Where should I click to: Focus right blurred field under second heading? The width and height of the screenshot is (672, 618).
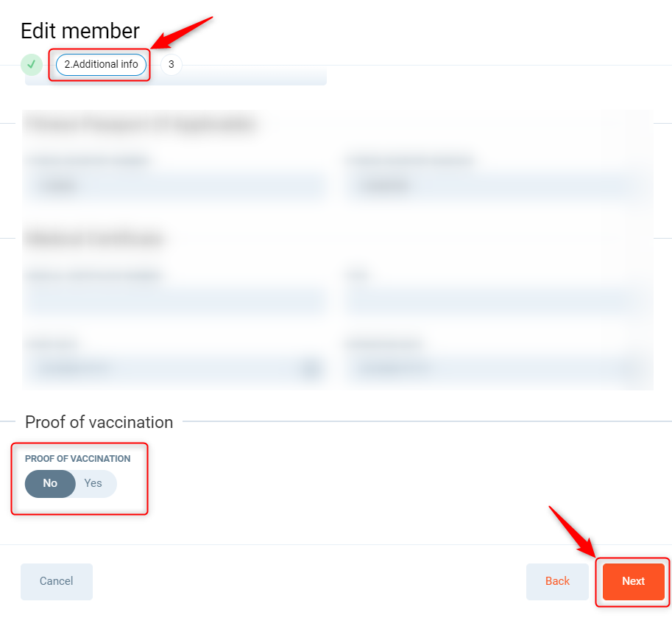point(498,300)
